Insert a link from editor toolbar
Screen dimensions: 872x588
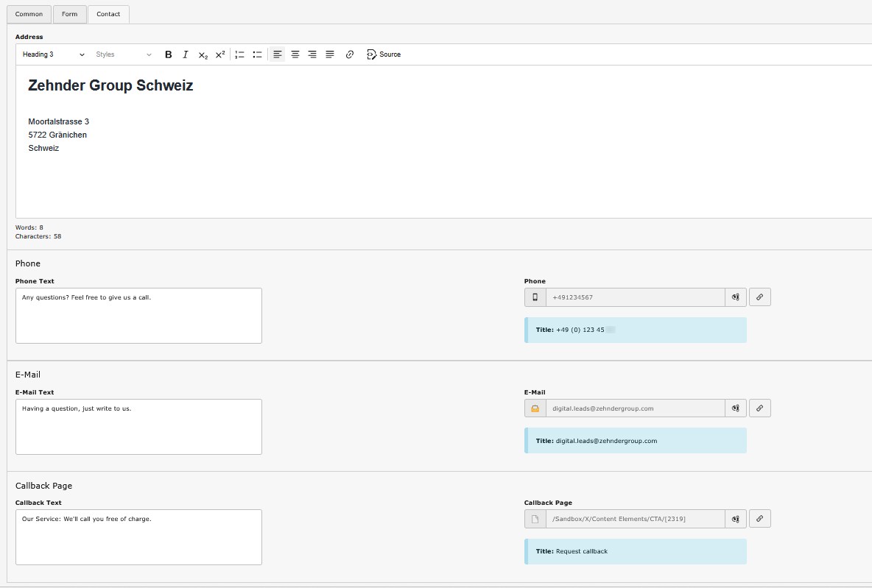click(x=350, y=54)
